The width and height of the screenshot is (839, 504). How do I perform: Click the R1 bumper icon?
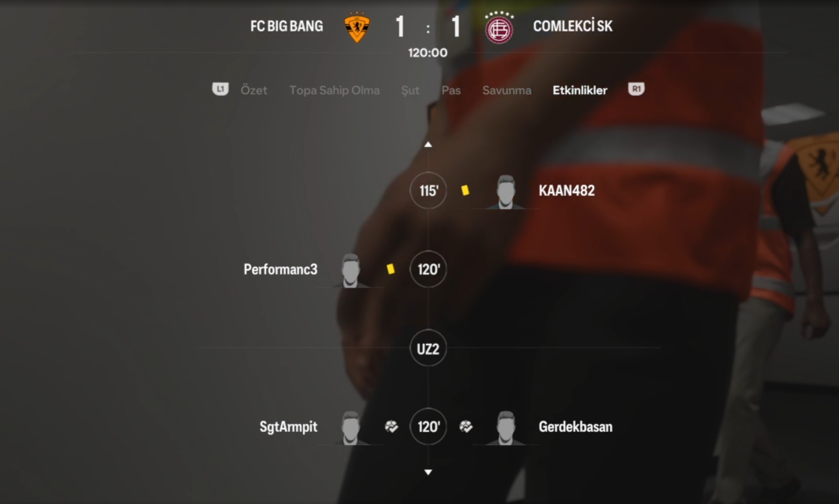(636, 89)
